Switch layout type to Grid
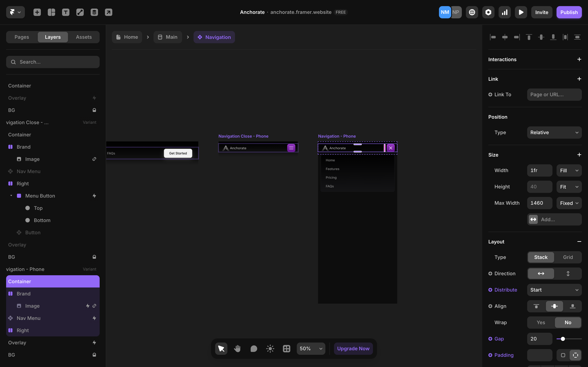The image size is (588, 367). [568, 257]
